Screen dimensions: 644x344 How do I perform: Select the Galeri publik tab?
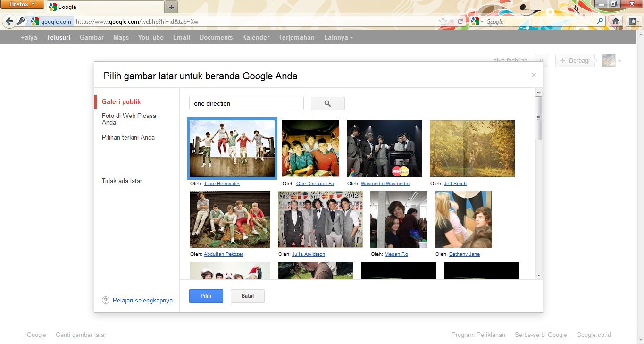click(x=121, y=101)
